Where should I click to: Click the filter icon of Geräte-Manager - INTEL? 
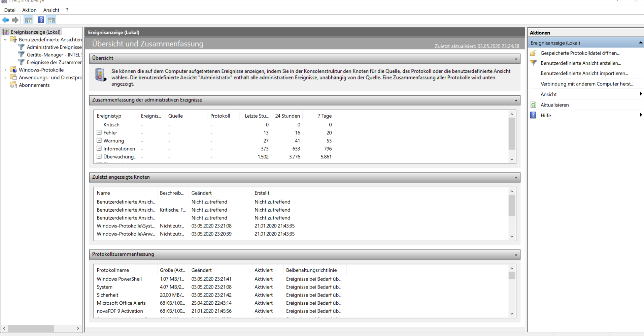click(22, 55)
